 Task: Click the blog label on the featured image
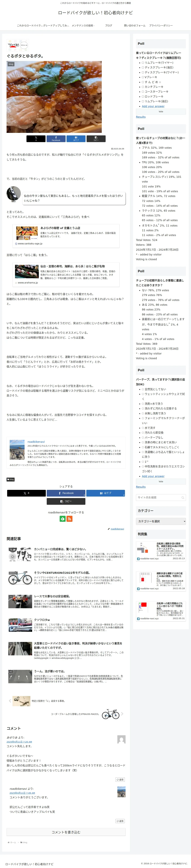click(x=11, y=64)
